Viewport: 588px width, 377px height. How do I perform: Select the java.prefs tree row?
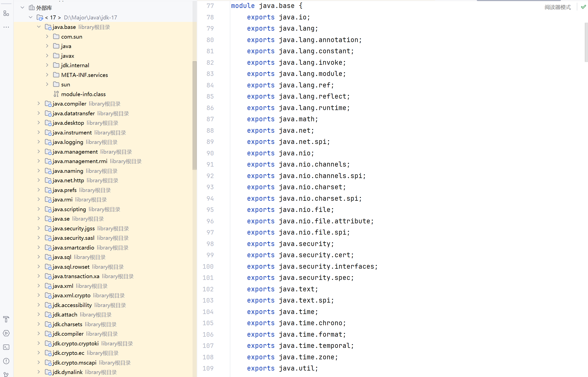click(103, 190)
